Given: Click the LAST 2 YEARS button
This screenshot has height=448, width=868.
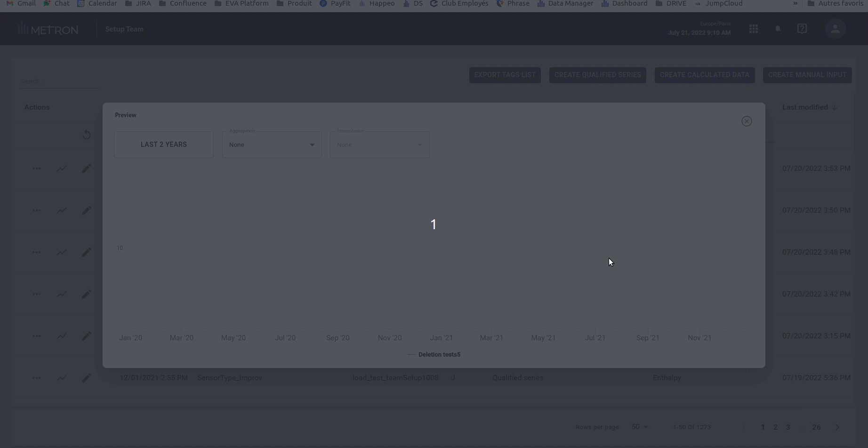Looking at the screenshot, I should point(164,144).
